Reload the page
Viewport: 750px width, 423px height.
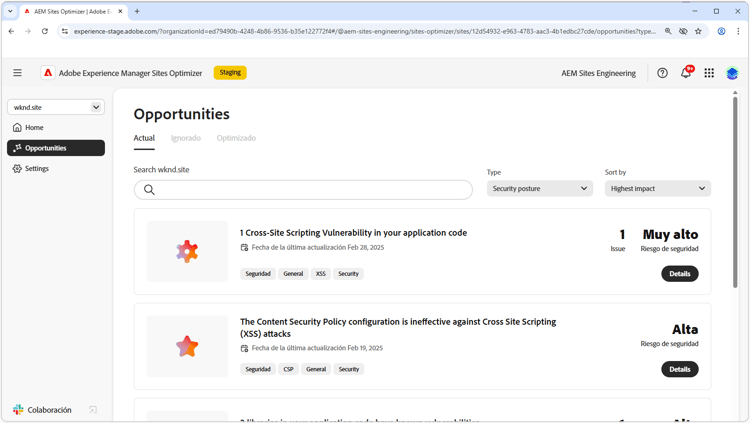44,31
